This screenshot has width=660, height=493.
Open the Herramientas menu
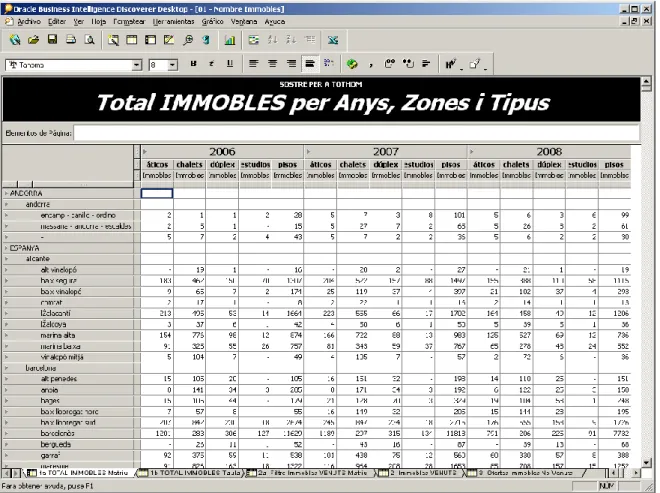click(173, 21)
